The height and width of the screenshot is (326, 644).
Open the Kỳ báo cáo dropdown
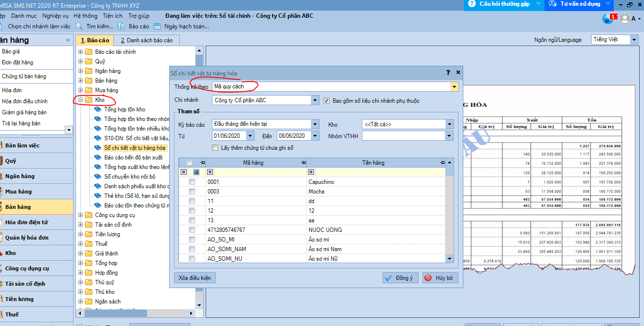click(315, 124)
